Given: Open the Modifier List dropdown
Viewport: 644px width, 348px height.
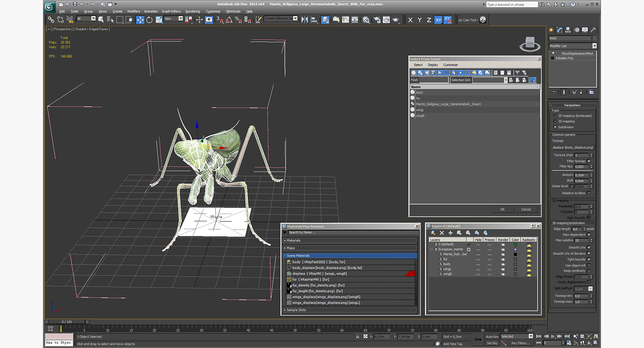Looking at the screenshot, I should point(572,46).
